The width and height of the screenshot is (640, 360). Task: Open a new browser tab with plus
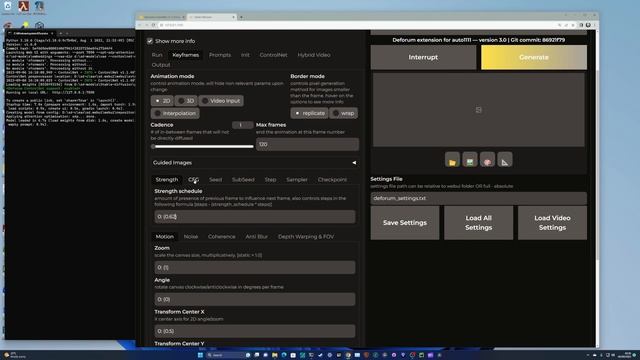click(241, 17)
